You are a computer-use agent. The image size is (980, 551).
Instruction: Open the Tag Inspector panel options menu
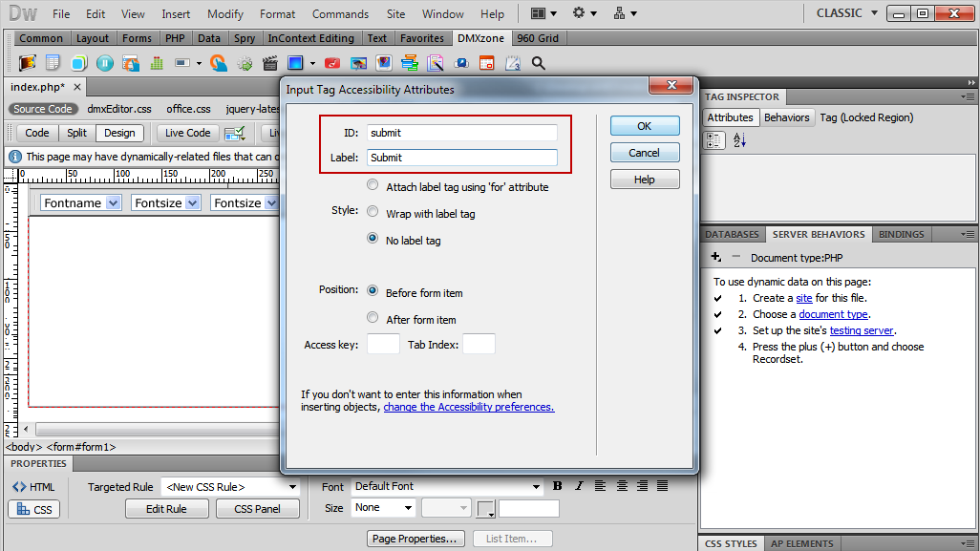[968, 96]
